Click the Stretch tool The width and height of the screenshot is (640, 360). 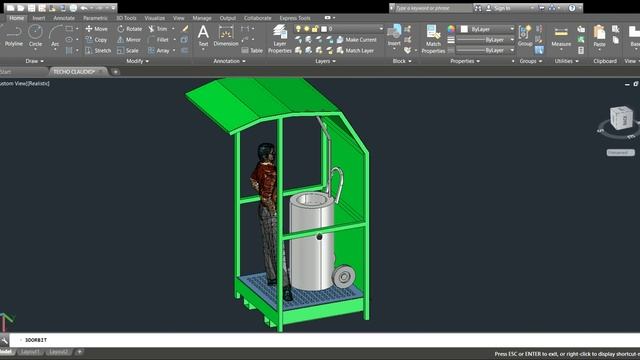pos(98,51)
